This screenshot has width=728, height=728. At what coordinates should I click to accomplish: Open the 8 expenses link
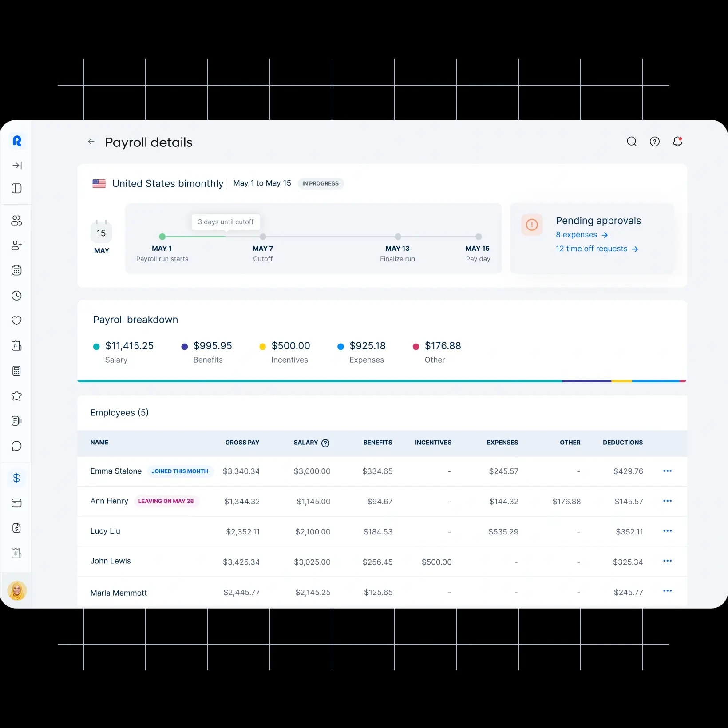(582, 235)
